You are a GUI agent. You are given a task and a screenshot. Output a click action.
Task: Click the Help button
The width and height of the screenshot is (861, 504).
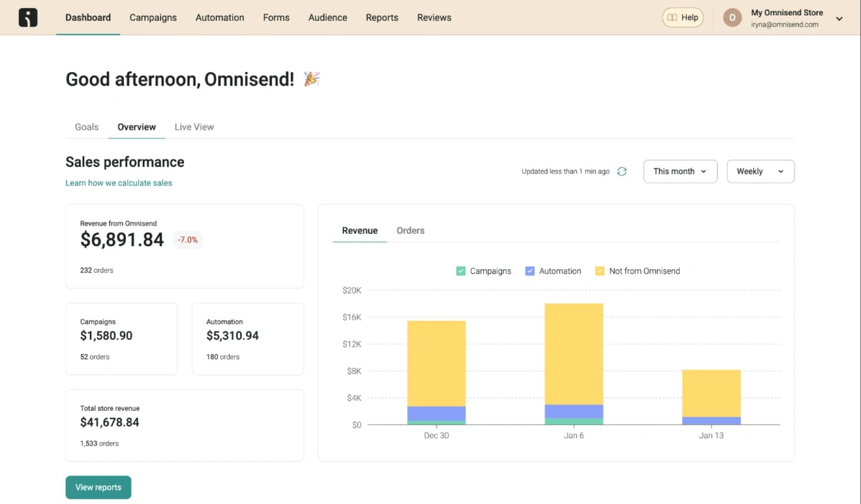[x=683, y=18]
